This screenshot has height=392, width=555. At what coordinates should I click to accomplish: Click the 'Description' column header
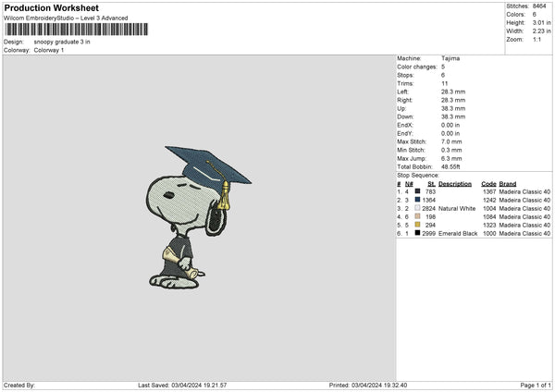(455, 184)
